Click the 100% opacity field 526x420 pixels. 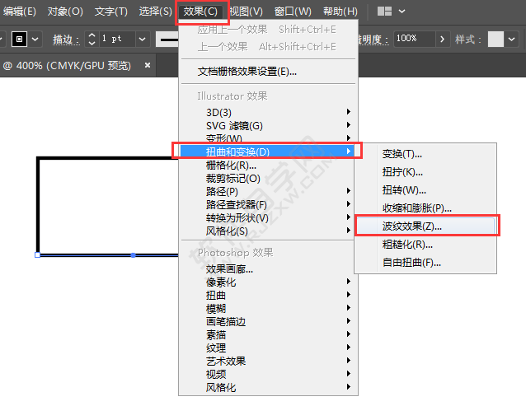[x=414, y=39]
